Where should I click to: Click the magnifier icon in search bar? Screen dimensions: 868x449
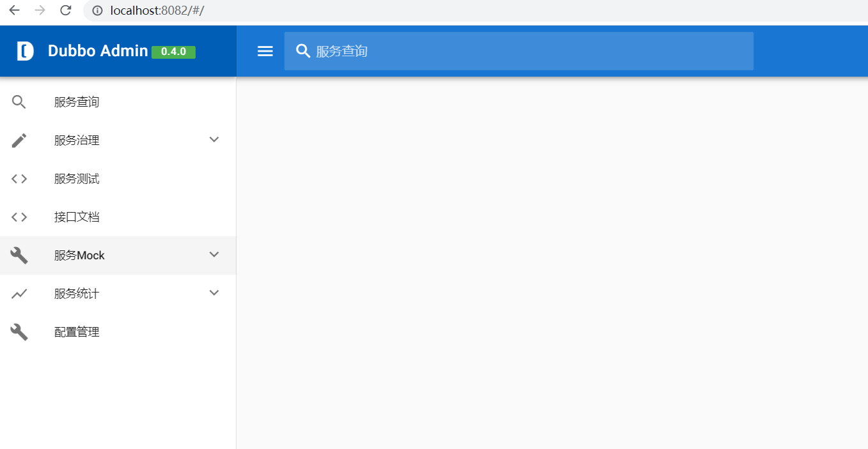(x=304, y=51)
